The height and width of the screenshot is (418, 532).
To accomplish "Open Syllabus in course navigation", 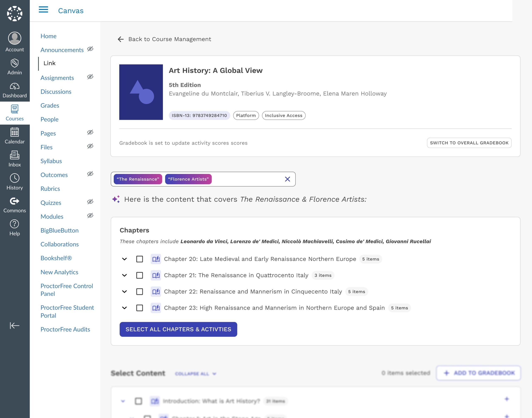I will coord(51,161).
